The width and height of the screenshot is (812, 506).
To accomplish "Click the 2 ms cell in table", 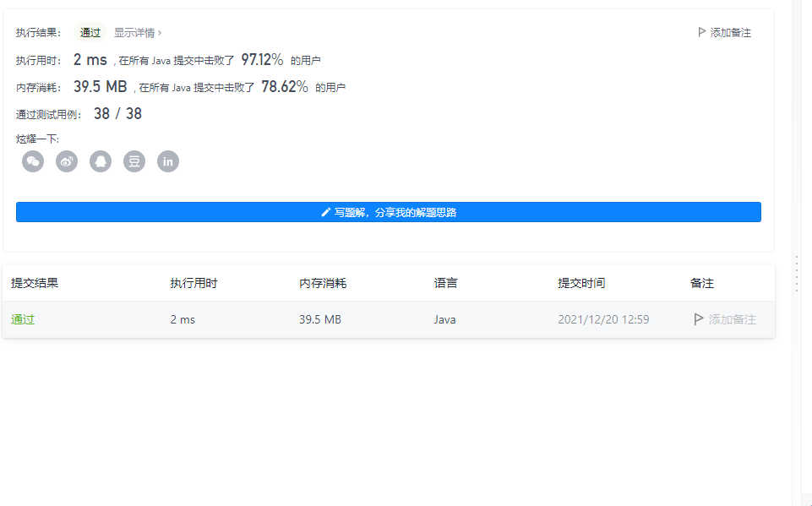I will coord(183,319).
